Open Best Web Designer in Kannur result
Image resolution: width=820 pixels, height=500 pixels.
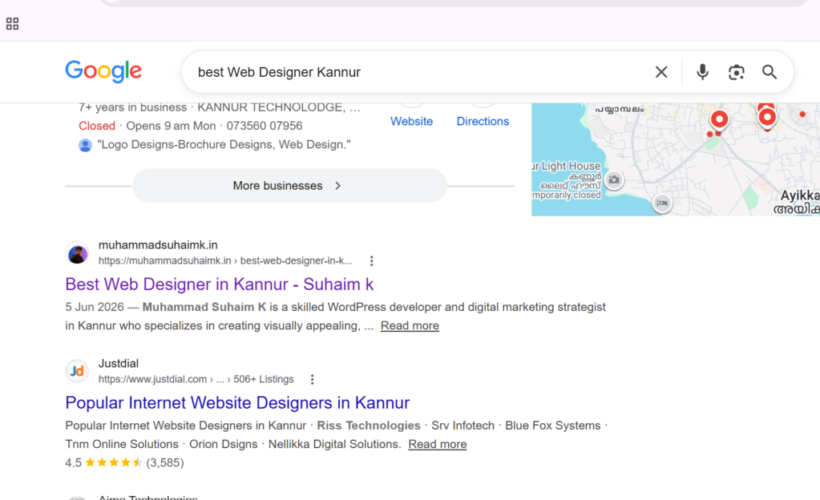(x=219, y=284)
